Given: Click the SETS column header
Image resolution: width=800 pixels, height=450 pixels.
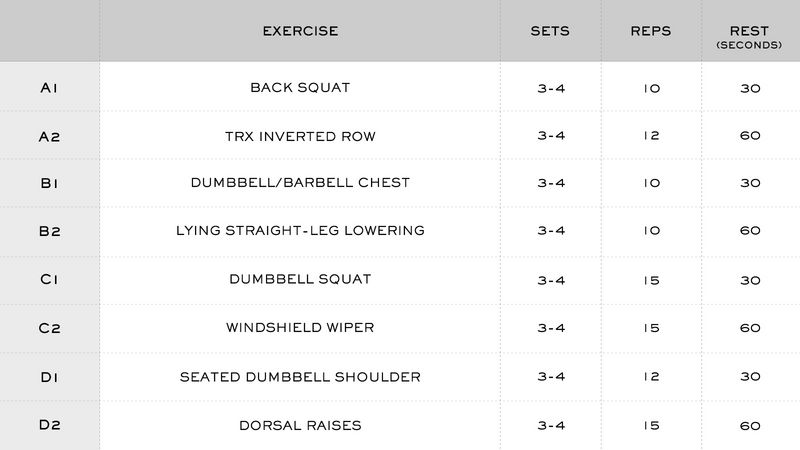Looking at the screenshot, I should point(550,31).
